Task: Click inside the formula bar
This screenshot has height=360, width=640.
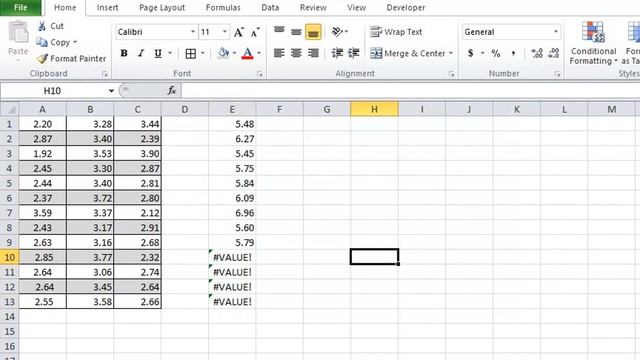Action: [410, 91]
